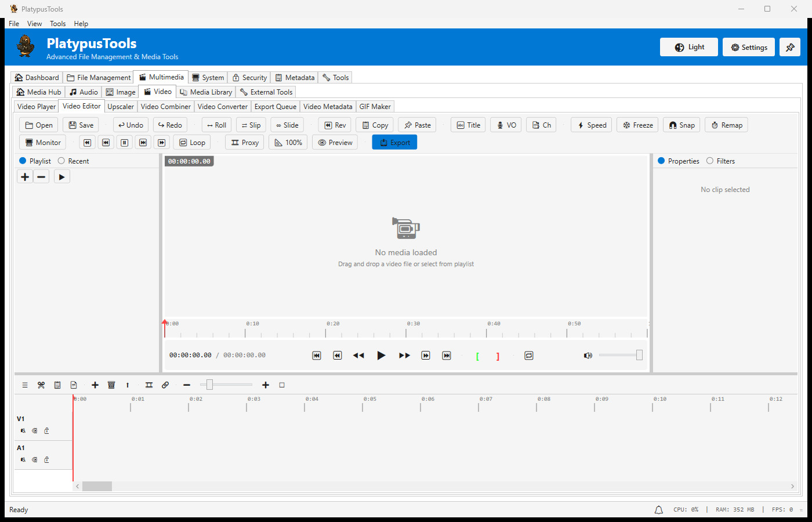
Task: Click the delete clip trash icon
Action: click(111, 385)
